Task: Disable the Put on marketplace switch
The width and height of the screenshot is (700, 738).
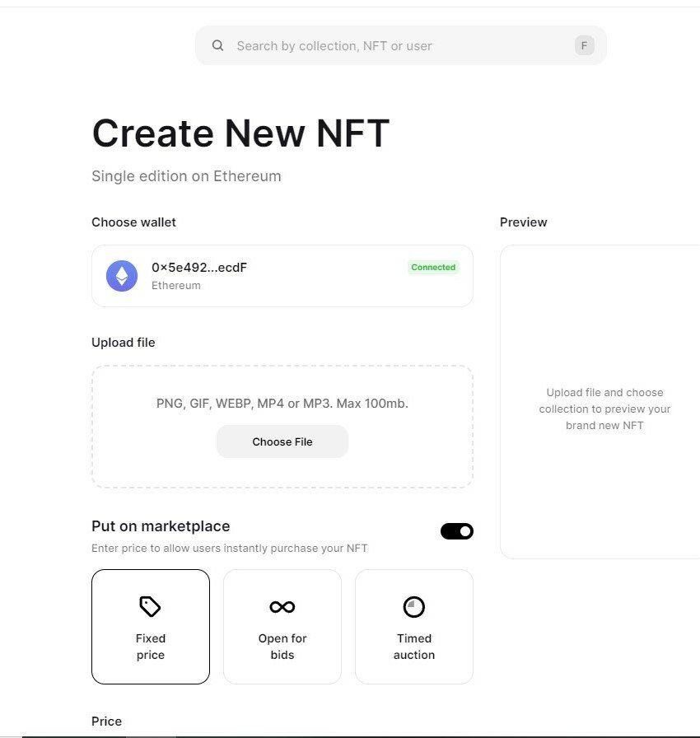Action: (x=457, y=531)
